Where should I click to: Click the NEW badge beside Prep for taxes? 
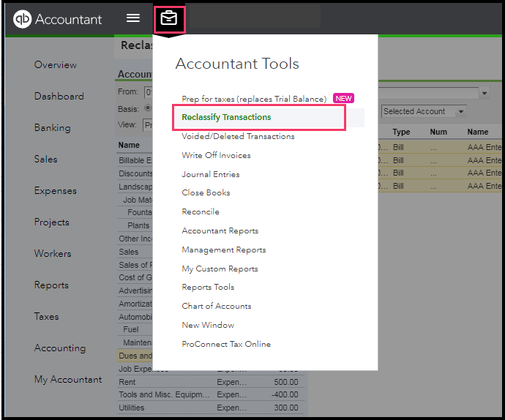(x=343, y=98)
